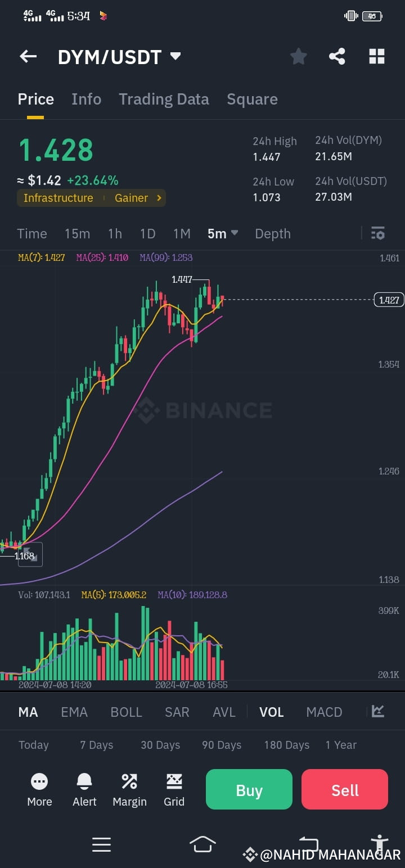
Task: Open the sharing options icon
Action: [337, 56]
